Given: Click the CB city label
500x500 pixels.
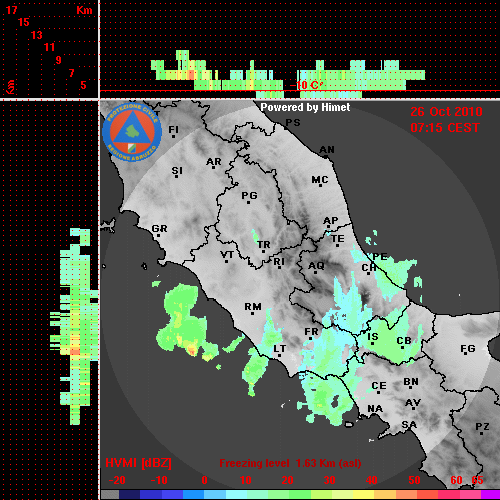Looking at the screenshot, I should 404,341.
